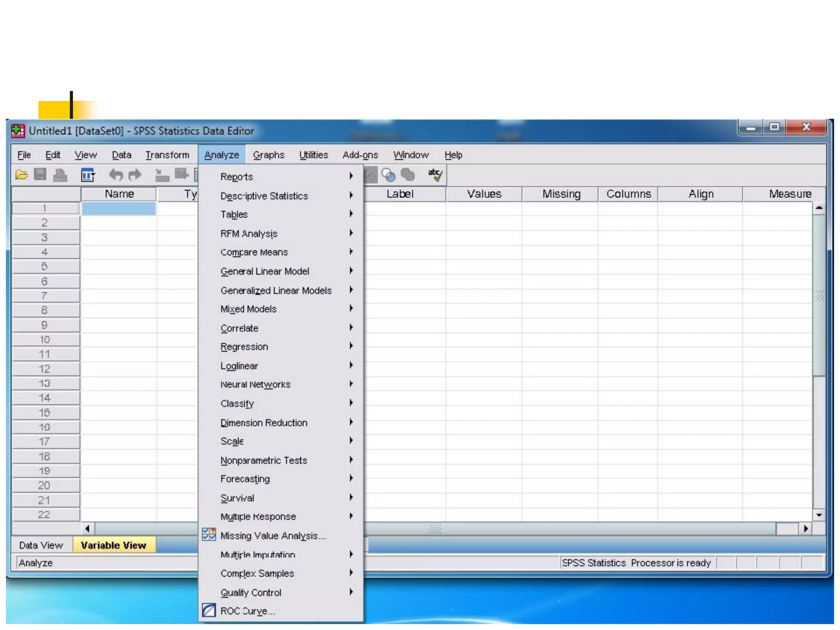Open the ROC Curve menu entry
Image resolution: width=840 pixels, height=630 pixels.
coord(247,611)
